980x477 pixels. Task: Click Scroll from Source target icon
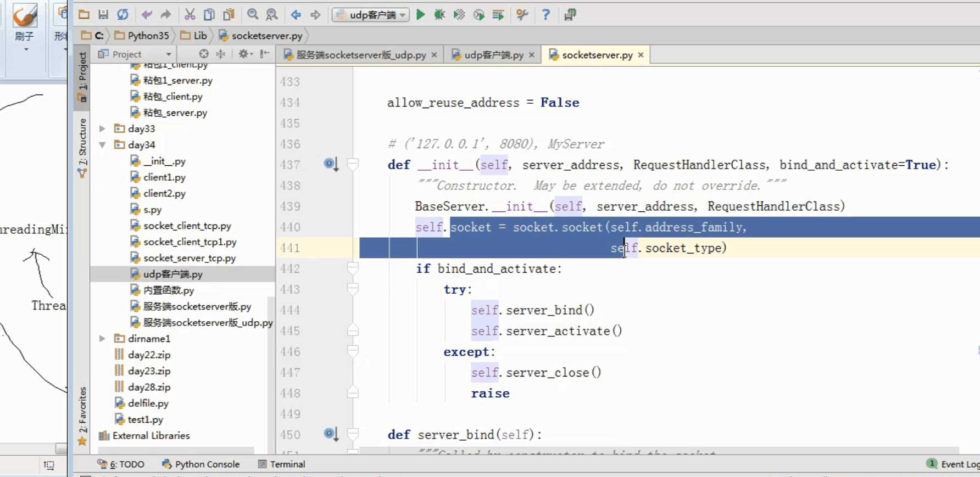[x=204, y=54]
